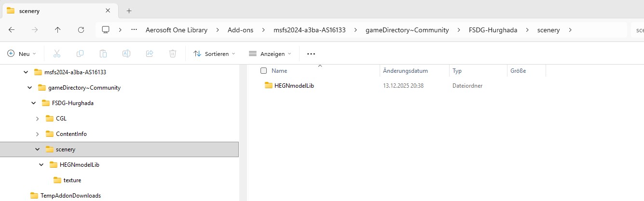Screen dimensions: 644x201
Task: Click Add-ons in the breadcrumb path
Action: tap(241, 30)
